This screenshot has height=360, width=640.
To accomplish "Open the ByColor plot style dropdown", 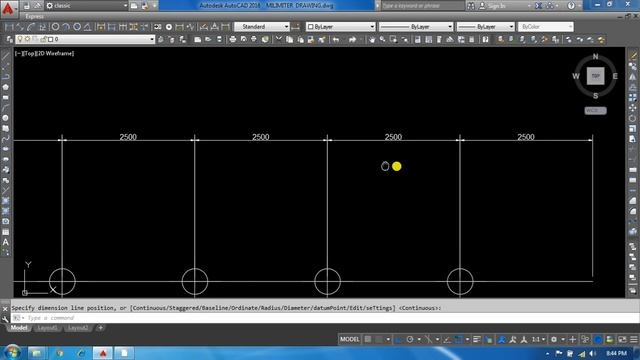I will 545,27.
